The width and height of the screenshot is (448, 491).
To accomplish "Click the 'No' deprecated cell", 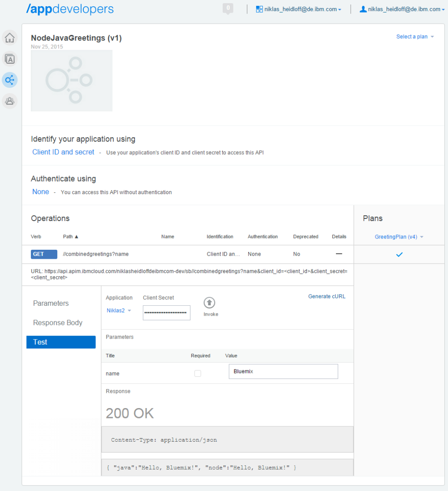I will pos(297,254).
